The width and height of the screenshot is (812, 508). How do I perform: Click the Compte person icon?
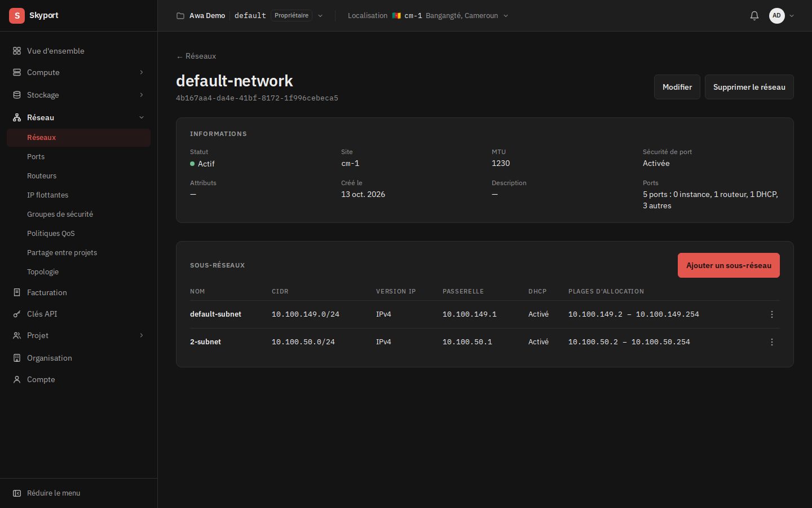point(17,379)
